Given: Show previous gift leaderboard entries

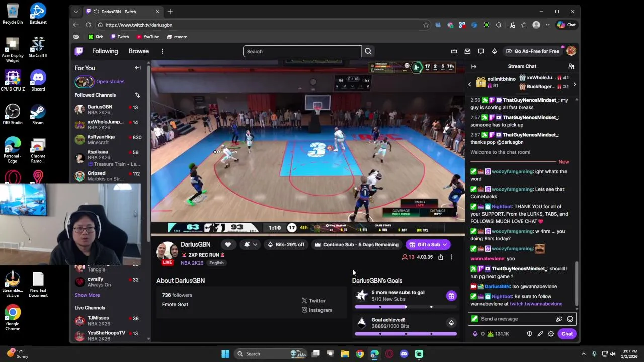Looking at the screenshot, I should coord(470,84).
